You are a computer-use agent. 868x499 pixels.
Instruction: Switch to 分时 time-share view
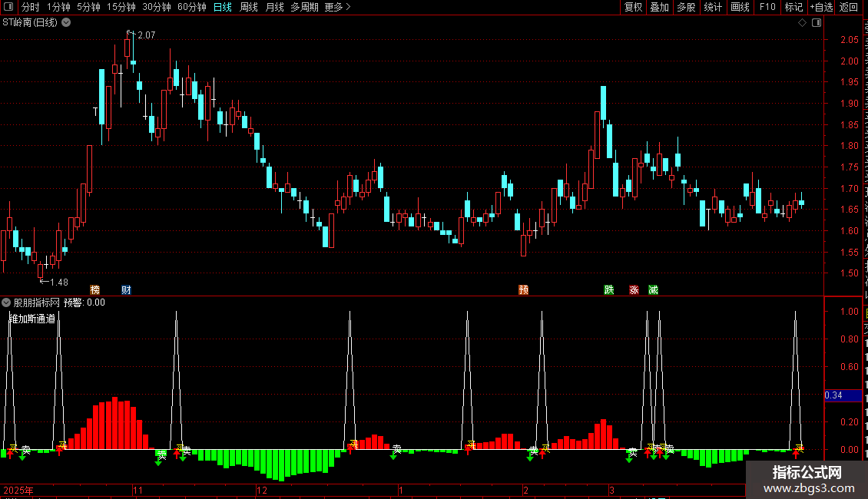(x=31, y=7)
